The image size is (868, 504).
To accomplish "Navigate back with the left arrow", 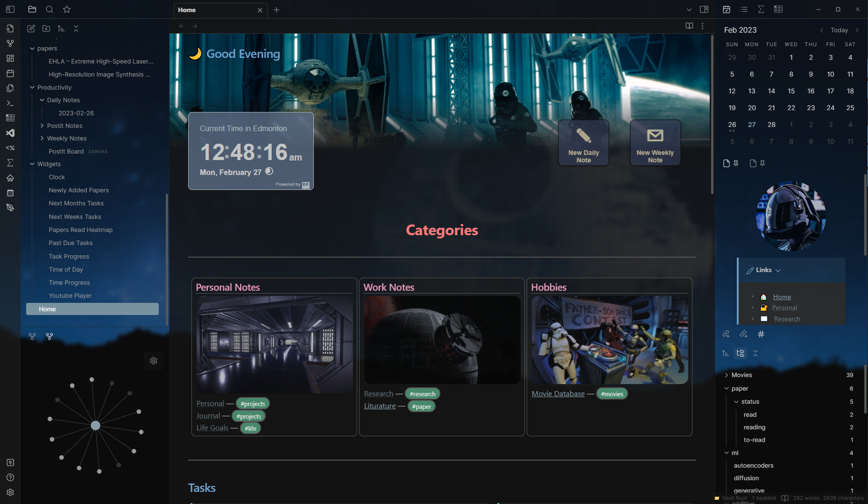I will (182, 26).
